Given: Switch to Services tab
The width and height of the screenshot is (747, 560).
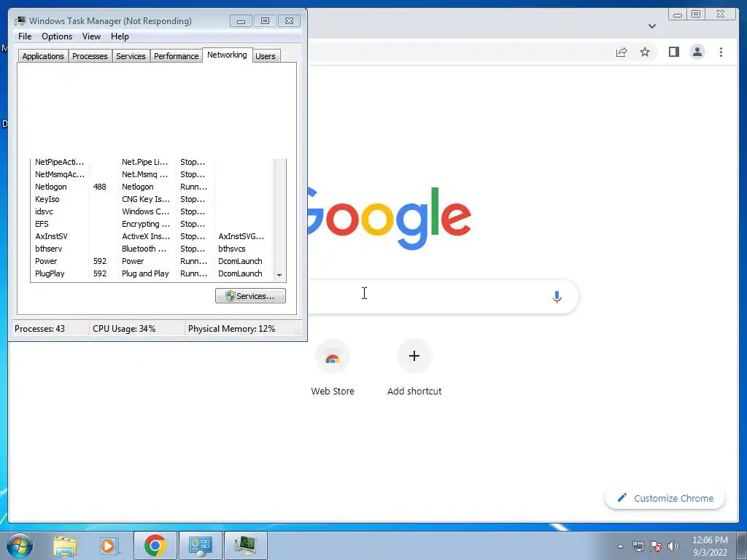Looking at the screenshot, I should [131, 56].
